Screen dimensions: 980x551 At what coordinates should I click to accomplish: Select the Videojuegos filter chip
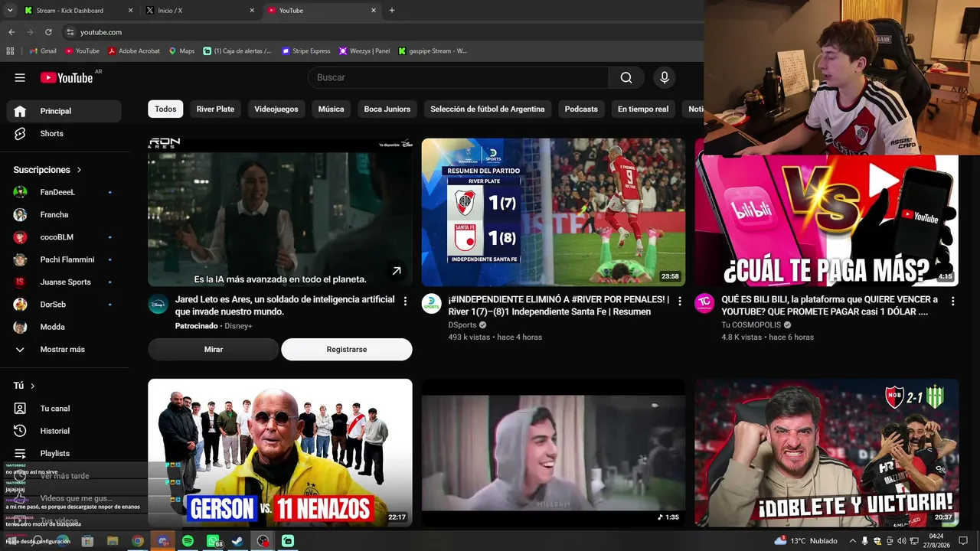[276, 109]
